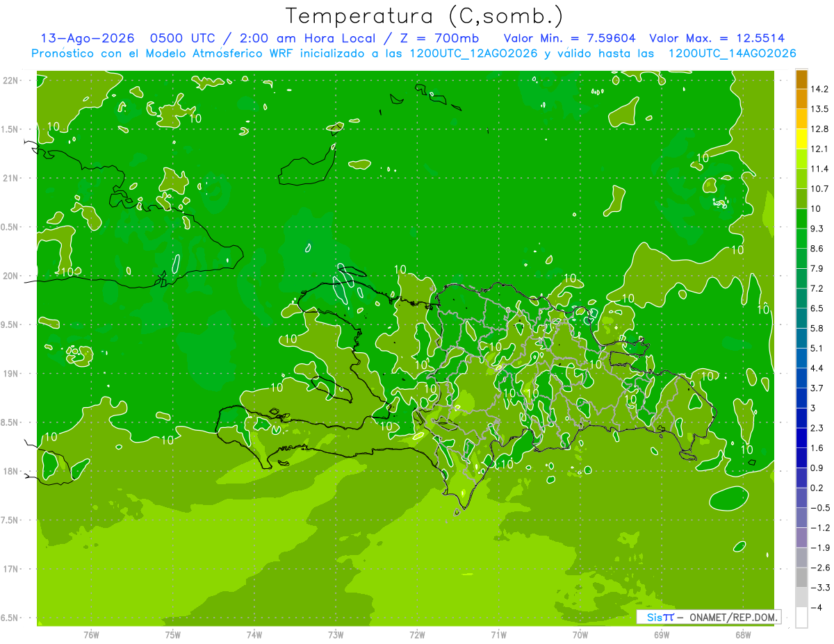Click the "7.2" value on the color scale
This screenshot has height=644, width=834.
817,288
